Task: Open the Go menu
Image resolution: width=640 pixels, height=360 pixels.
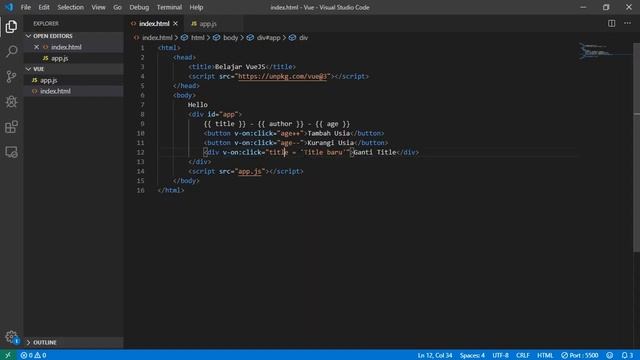Action: click(117, 7)
